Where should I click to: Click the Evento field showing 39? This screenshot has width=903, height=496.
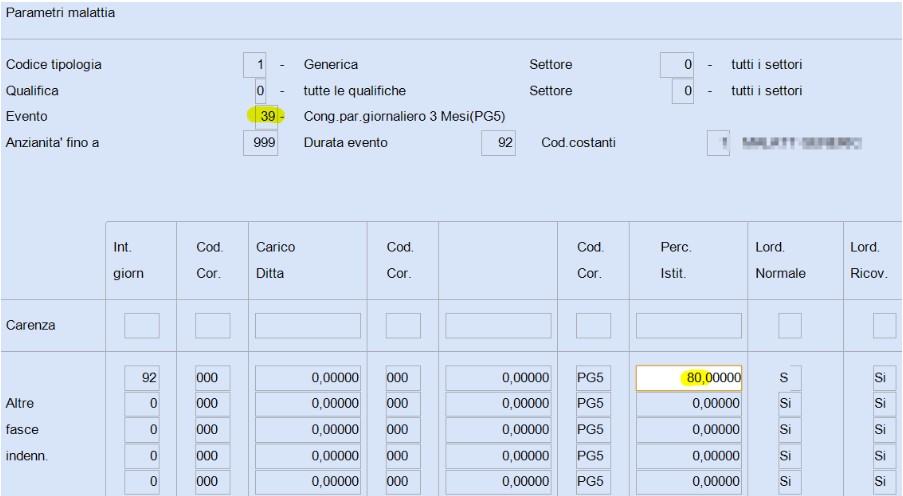tap(267, 116)
